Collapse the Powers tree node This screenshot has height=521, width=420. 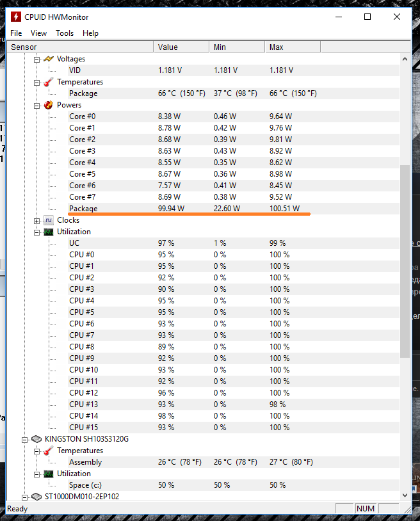(x=37, y=105)
